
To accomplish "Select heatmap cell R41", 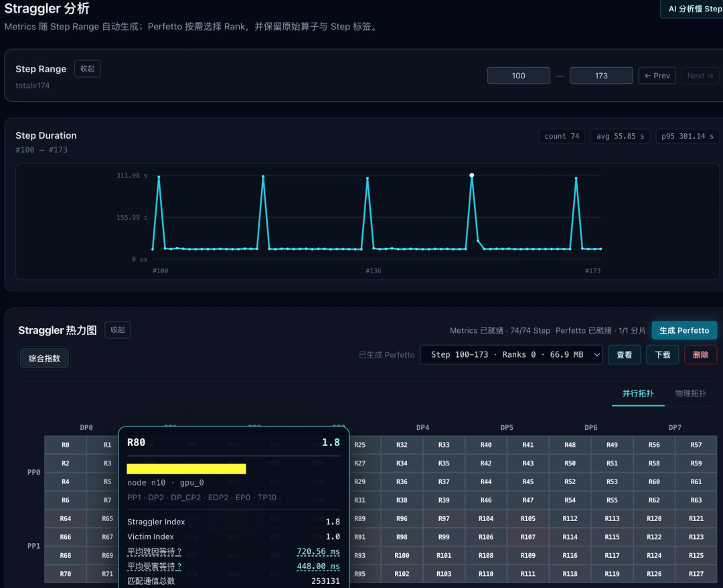I will coord(528,445).
